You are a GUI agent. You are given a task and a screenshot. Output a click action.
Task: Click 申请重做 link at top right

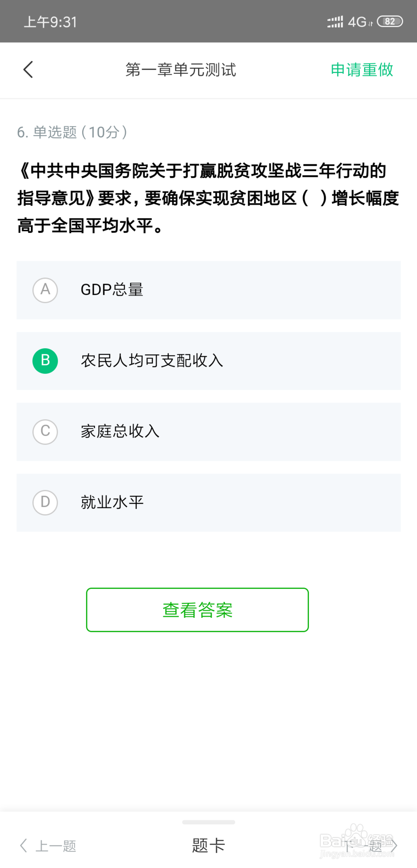coord(362,70)
